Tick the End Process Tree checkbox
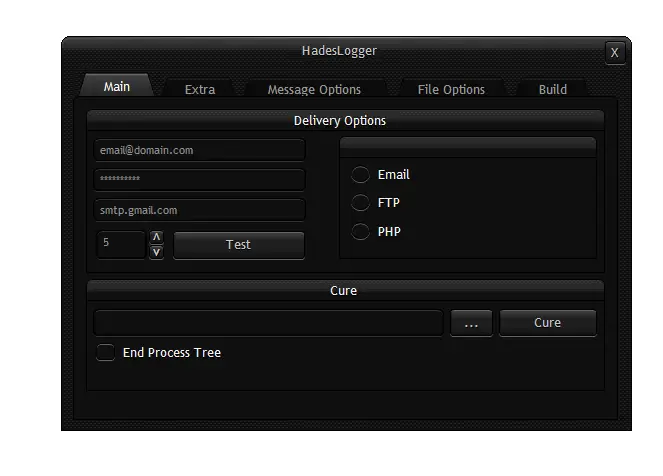The image size is (663, 476). pyautogui.click(x=105, y=352)
